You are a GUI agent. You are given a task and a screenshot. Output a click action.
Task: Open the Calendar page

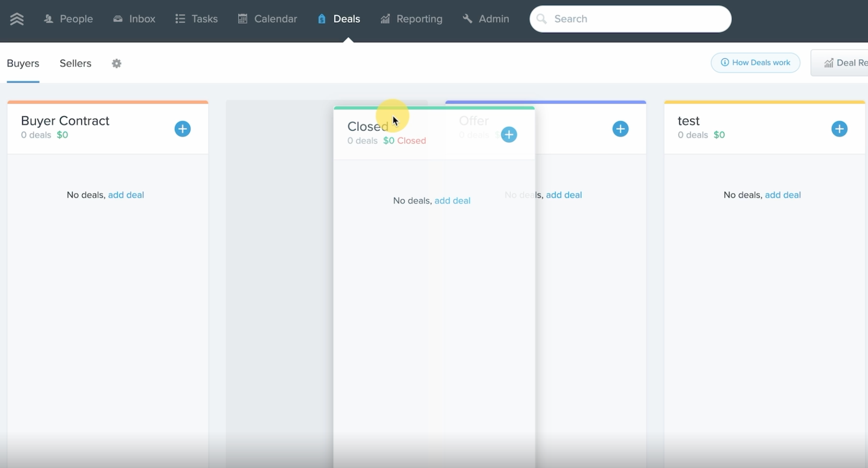(267, 19)
